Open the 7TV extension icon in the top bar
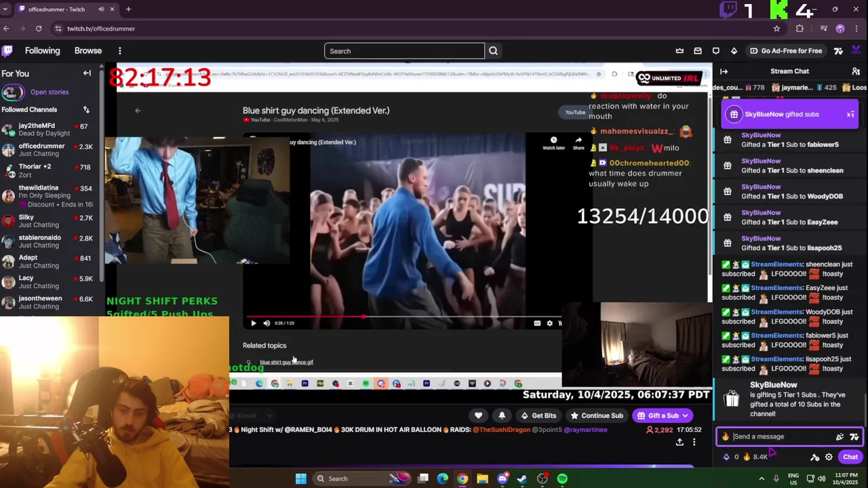The height and width of the screenshot is (488, 868). click(x=838, y=51)
